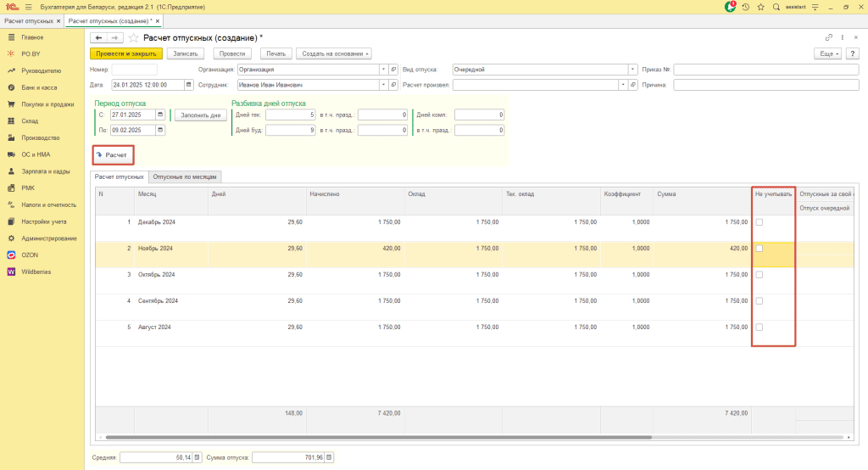Open calendar picker for the Дата field
The height and width of the screenshot is (470, 868).
pyautogui.click(x=188, y=85)
